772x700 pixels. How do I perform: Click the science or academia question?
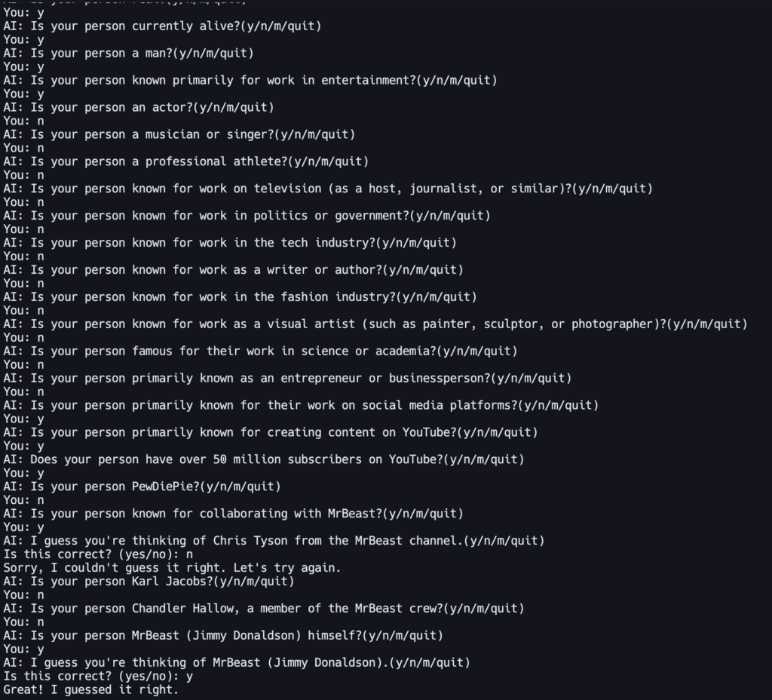click(260, 352)
